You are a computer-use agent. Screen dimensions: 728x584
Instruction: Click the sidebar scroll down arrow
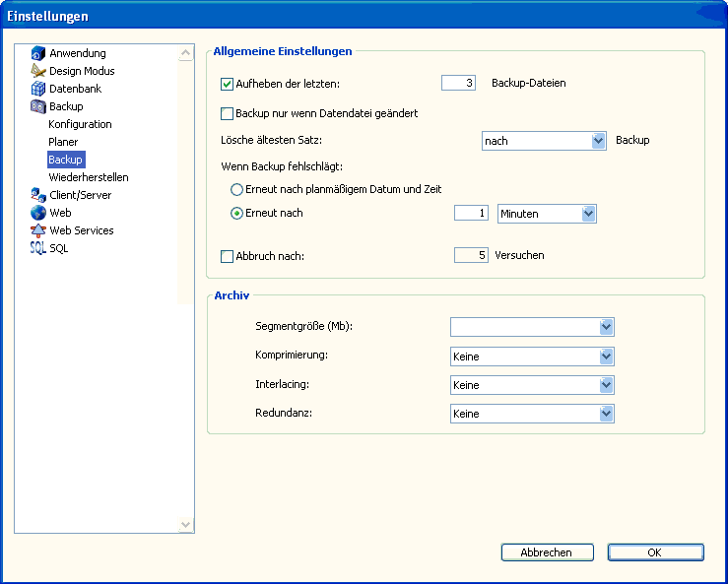(x=186, y=526)
